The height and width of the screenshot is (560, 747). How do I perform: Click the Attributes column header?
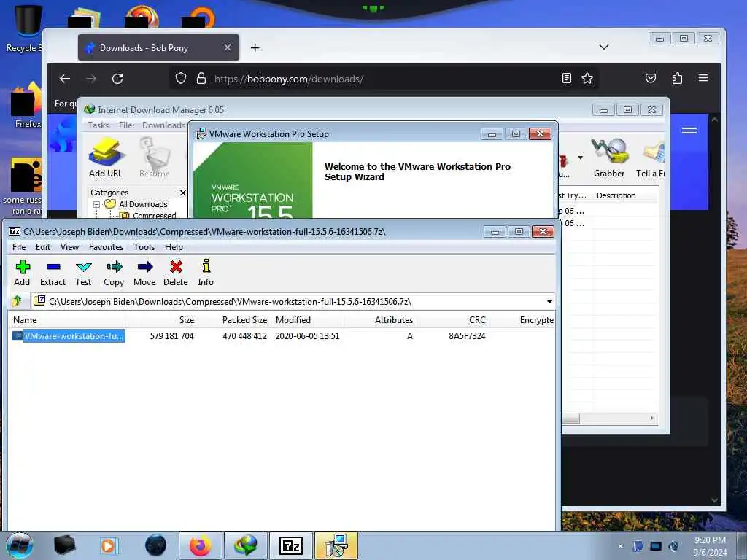point(381,320)
